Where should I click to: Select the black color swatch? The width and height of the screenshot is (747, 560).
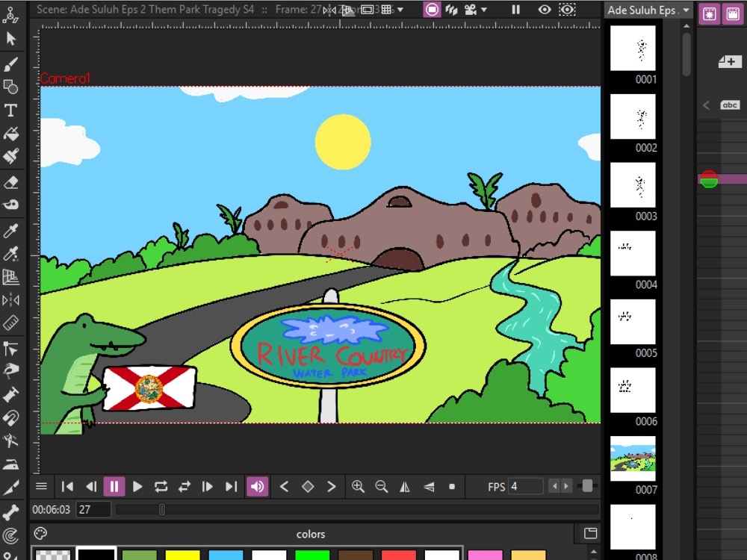(96, 554)
